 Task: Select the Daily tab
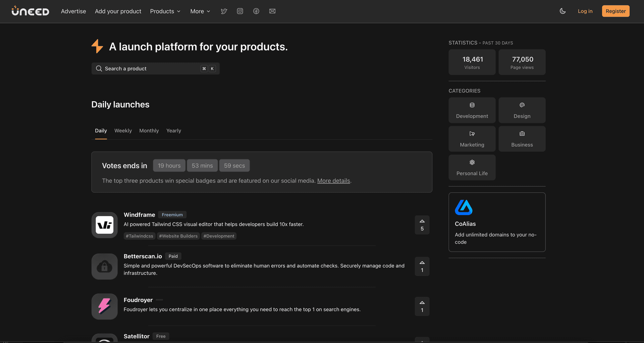[101, 131]
